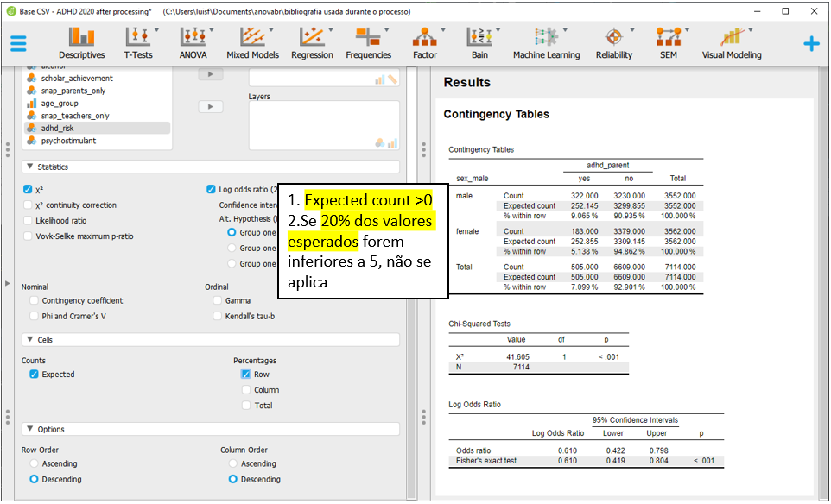The image size is (831, 504).
Task: Open the Regression module icon
Action: tap(312, 43)
